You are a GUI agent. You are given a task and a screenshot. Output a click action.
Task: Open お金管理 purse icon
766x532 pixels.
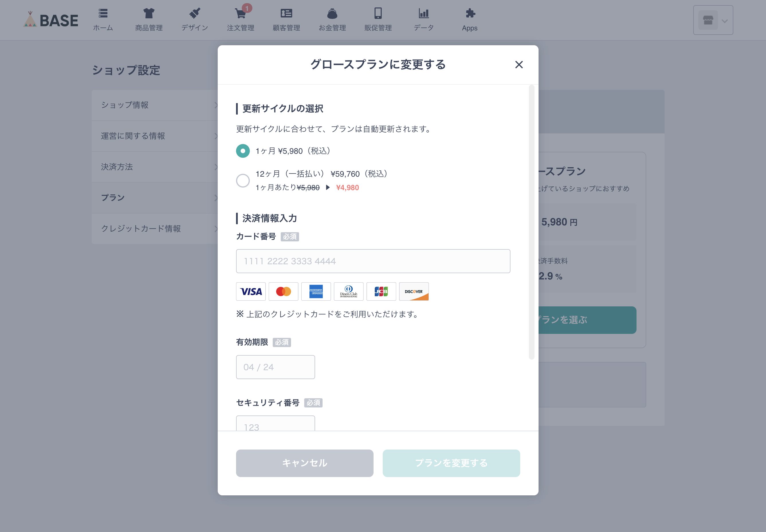pos(332,13)
